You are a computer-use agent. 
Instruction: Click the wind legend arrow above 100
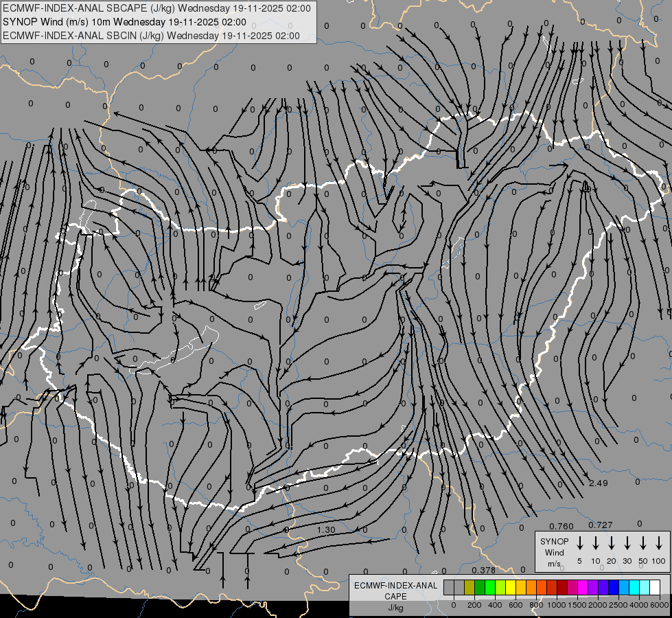pyautogui.click(x=659, y=542)
